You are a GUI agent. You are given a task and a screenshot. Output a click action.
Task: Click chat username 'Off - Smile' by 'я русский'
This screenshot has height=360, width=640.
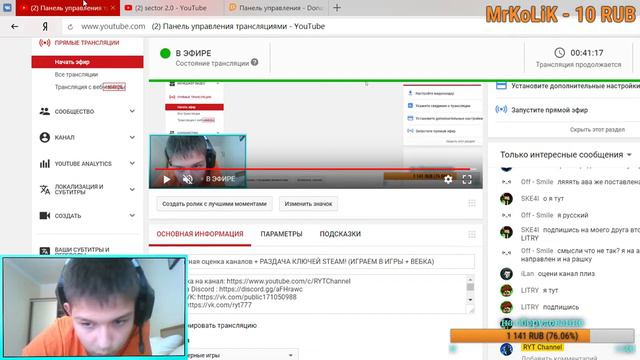click(x=537, y=215)
